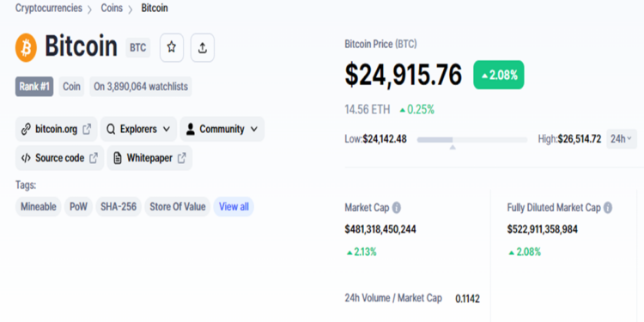Open the Source code link
Image resolution: width=644 pixels, height=322 pixels.
pyautogui.click(x=59, y=158)
